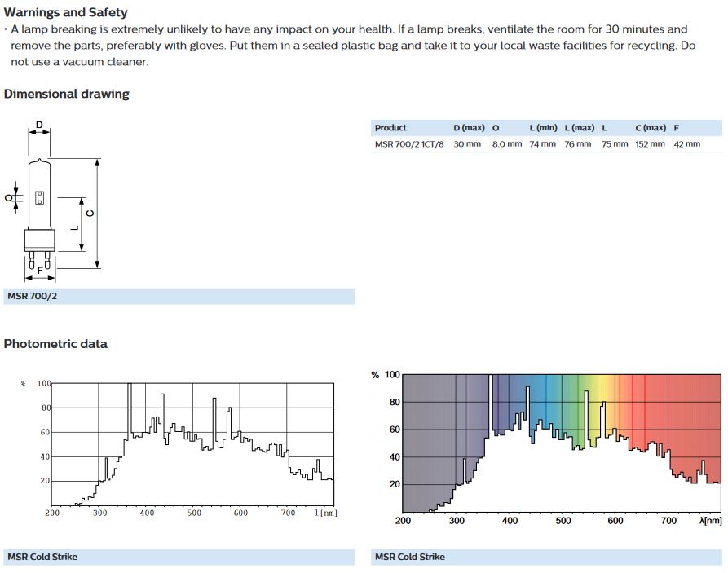The width and height of the screenshot is (728, 573).
Task: Click the '152 mm' table value
Action: coord(650,144)
